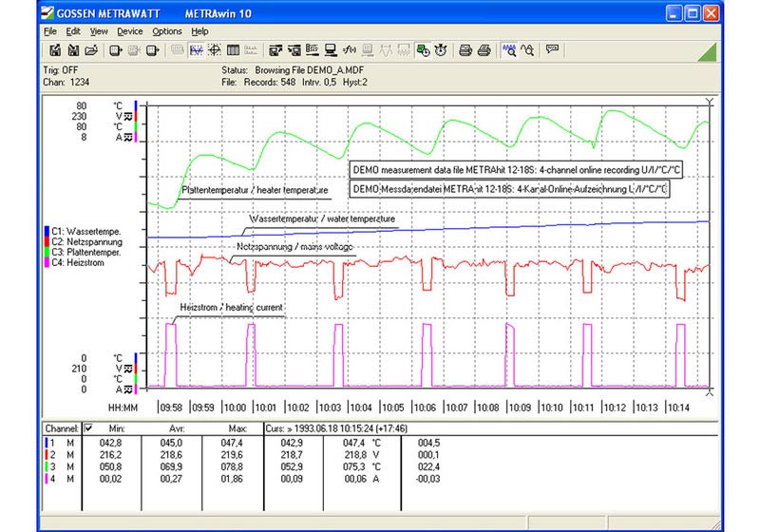
Task: Click the first printer toolbar icon
Action: pyautogui.click(x=465, y=50)
